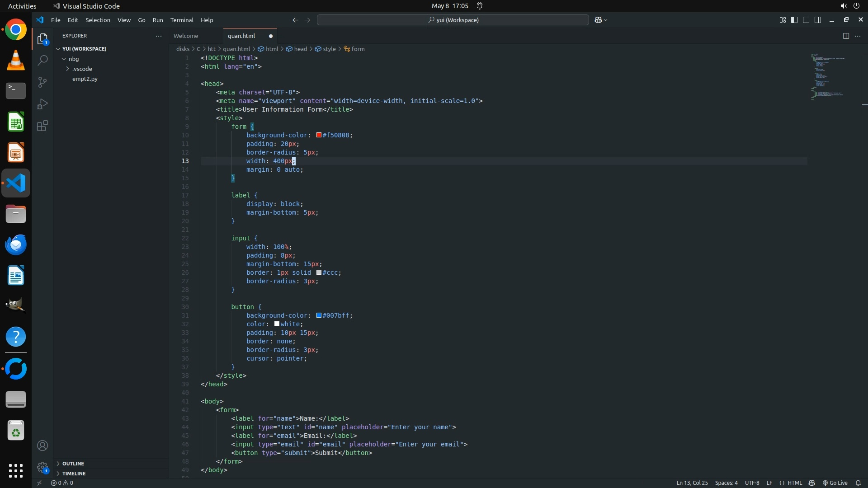The height and width of the screenshot is (488, 868).
Task: Open Run and Debug view icon
Action: coord(42,104)
